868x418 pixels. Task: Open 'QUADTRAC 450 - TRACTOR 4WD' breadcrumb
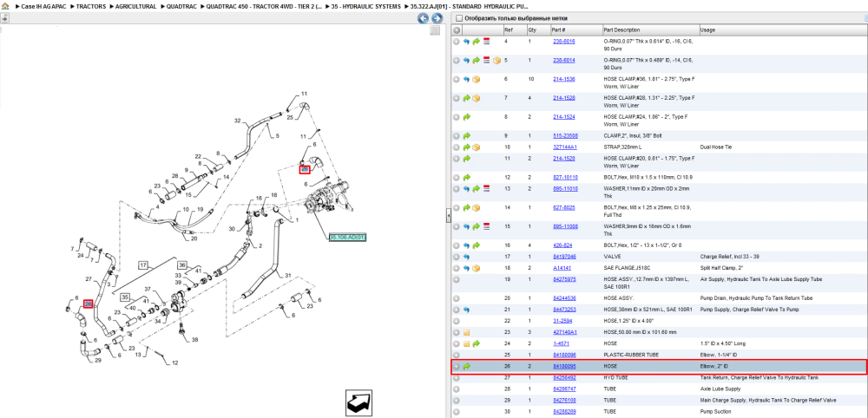pos(265,6)
